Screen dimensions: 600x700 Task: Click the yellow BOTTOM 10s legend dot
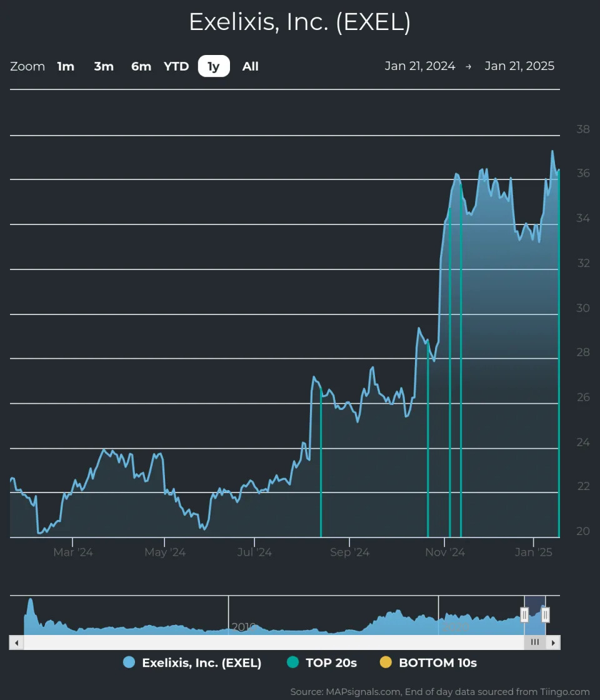tap(386, 662)
